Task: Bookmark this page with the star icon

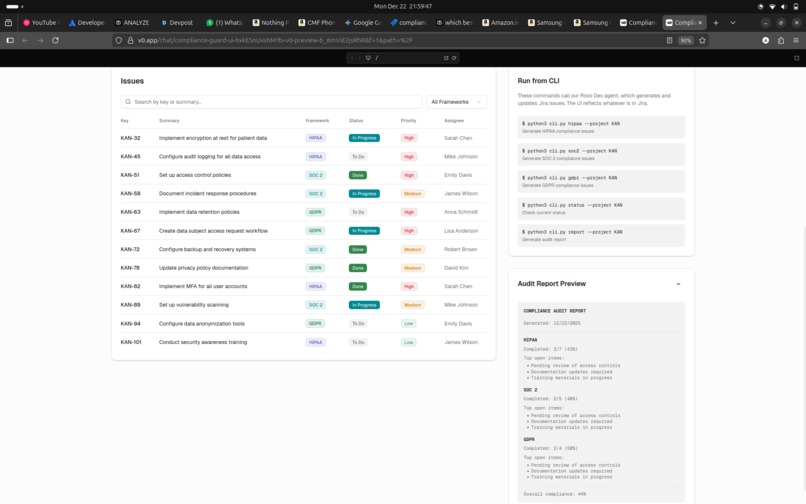Action: pos(702,40)
